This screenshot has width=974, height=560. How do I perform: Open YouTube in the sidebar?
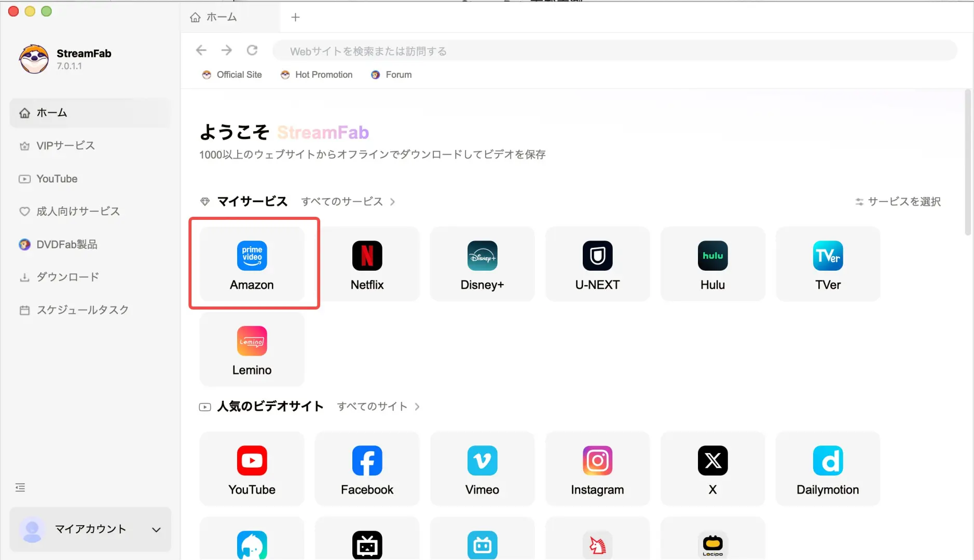tap(90, 179)
